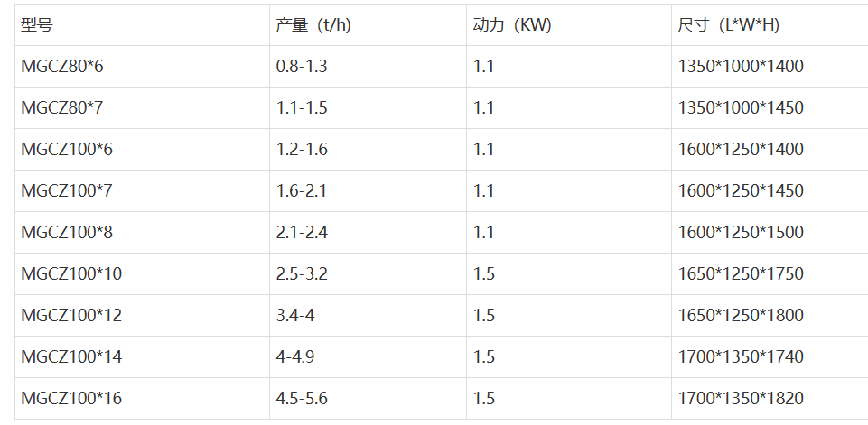Select the MGCZ100*12 model cell

[x=143, y=316]
